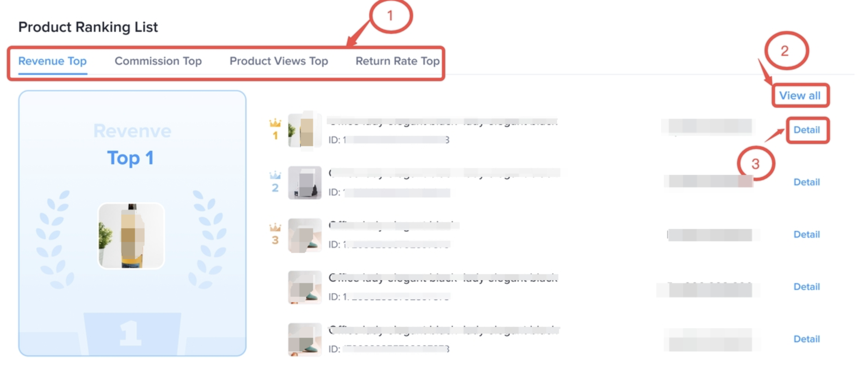Open Detail for the fifth product

coord(807,339)
